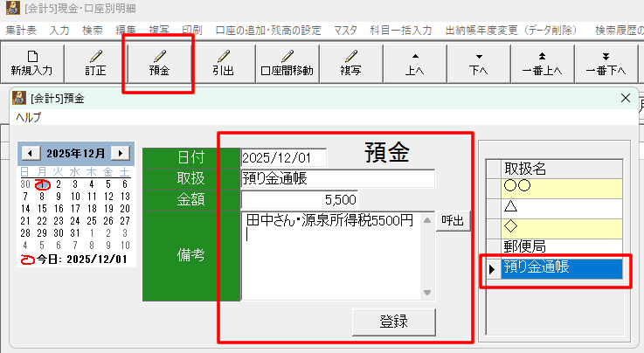
Task: Click the 複写 copy toolbar icon
Action: [x=350, y=62]
